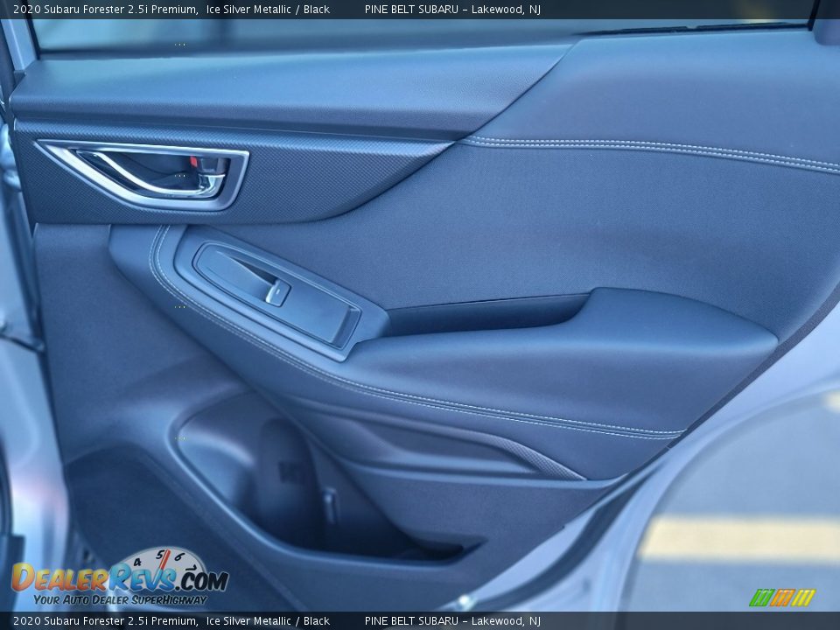Click the lower door storage pocket
Viewport: 840px width, 630px height.
click(x=332, y=507)
